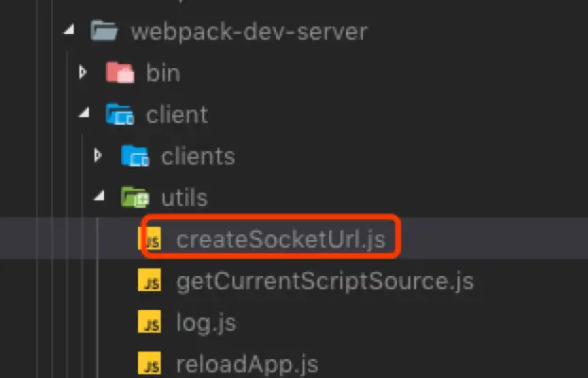This screenshot has width=588, height=378.
Task: Open getCurrentScriptSource.js file
Action: (325, 282)
